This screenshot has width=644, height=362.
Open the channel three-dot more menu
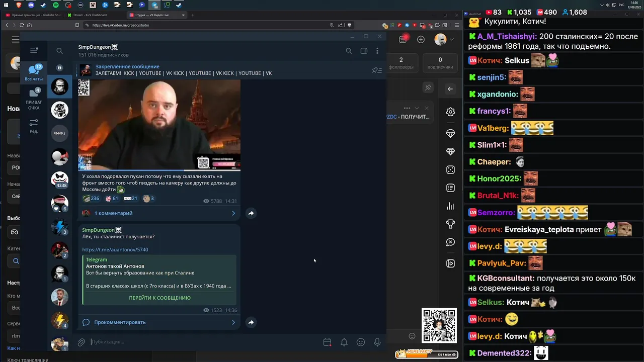(377, 51)
